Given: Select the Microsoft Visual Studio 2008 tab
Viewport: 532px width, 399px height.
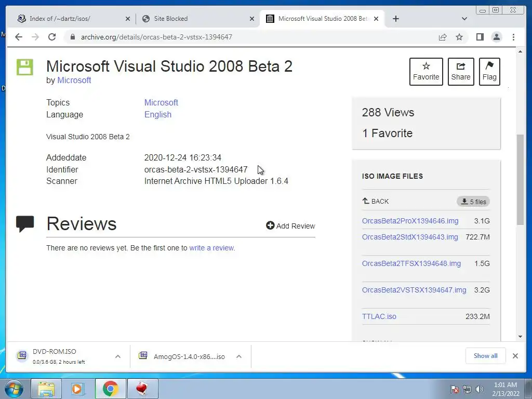Looking at the screenshot, I should [x=322, y=19].
